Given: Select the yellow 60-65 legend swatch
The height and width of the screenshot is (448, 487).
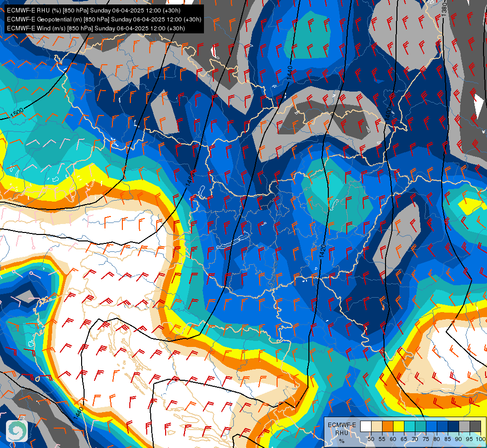Looking at the screenshot, I should tap(399, 426).
